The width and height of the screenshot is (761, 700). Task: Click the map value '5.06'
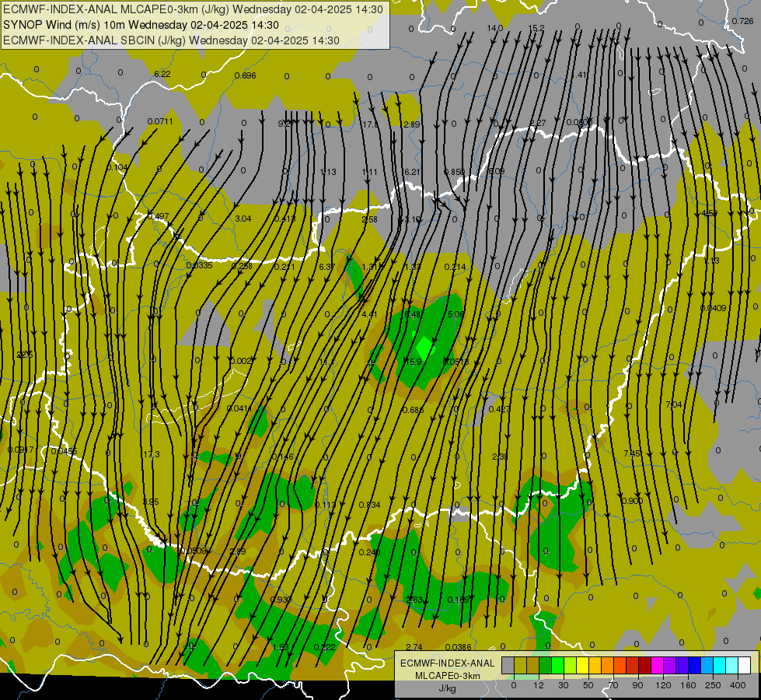pyautogui.click(x=456, y=314)
